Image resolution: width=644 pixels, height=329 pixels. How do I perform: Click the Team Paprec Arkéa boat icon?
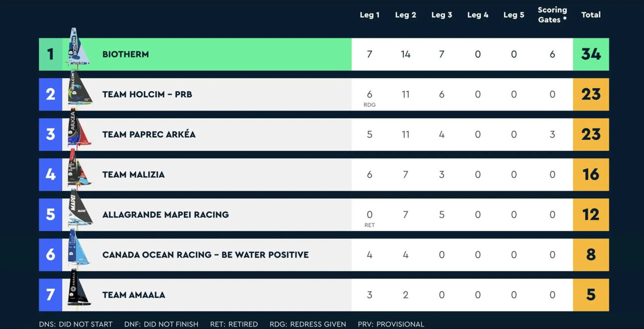79,131
